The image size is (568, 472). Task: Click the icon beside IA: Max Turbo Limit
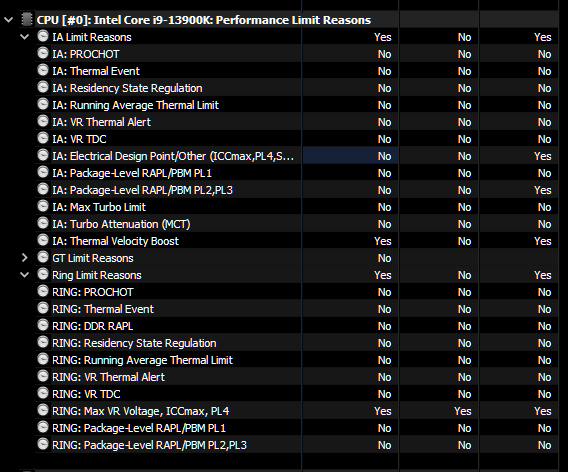tap(43, 206)
